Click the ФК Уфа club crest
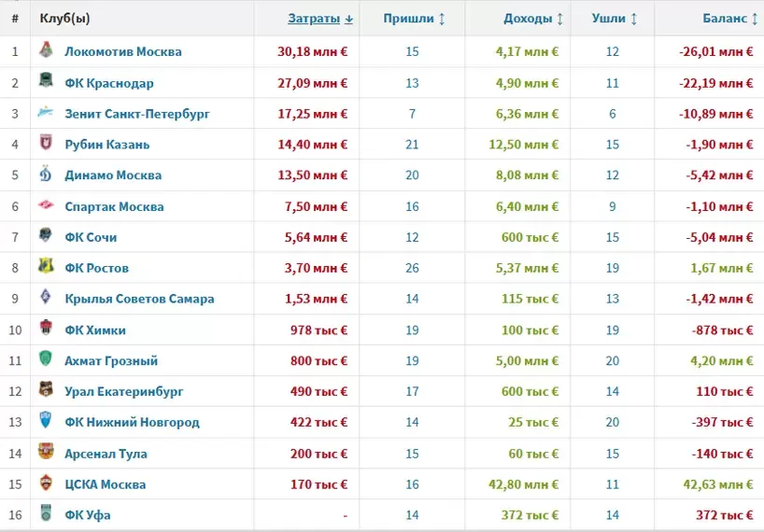Screen dimensions: 764x532 [x=46, y=512]
